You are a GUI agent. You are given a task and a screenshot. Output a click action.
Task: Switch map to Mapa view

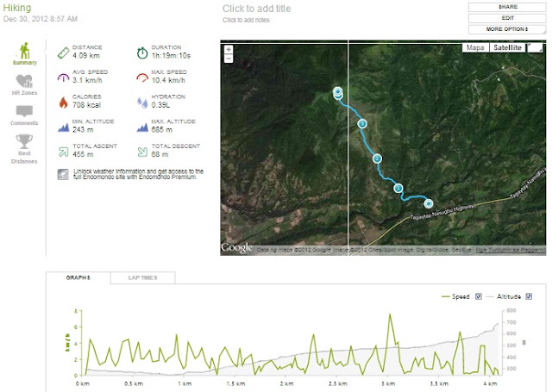[475, 47]
